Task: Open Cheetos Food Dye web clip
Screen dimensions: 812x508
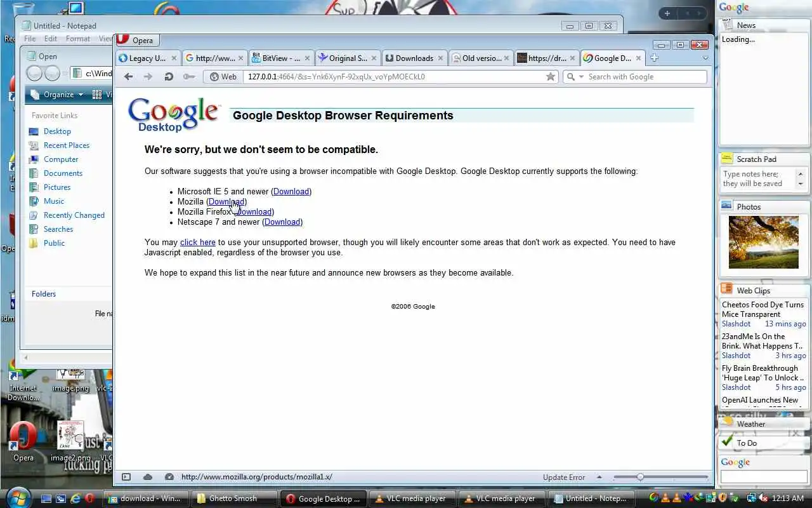Action: pos(763,309)
